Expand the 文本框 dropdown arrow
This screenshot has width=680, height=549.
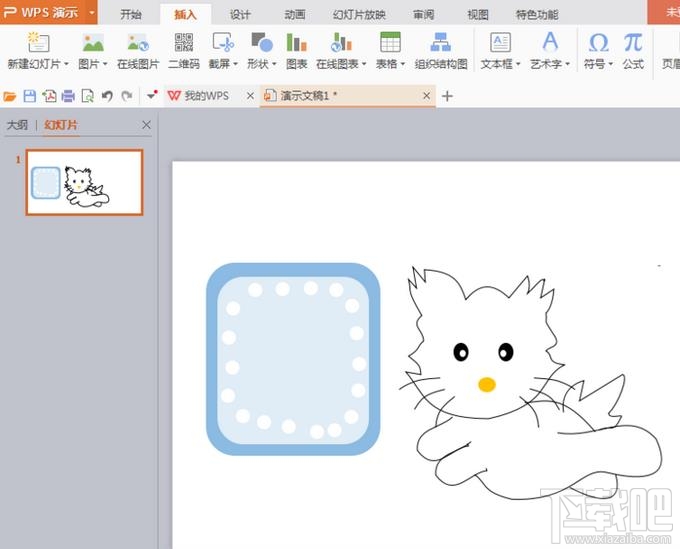[x=518, y=64]
